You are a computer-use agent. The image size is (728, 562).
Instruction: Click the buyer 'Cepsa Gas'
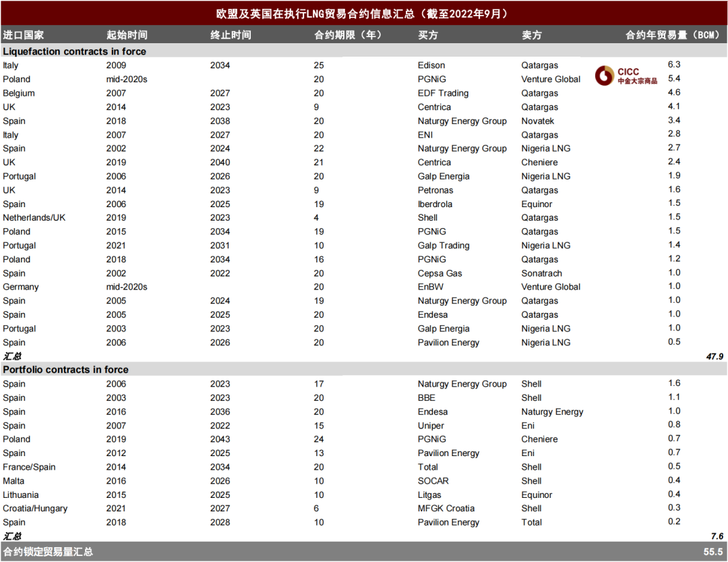(x=439, y=273)
